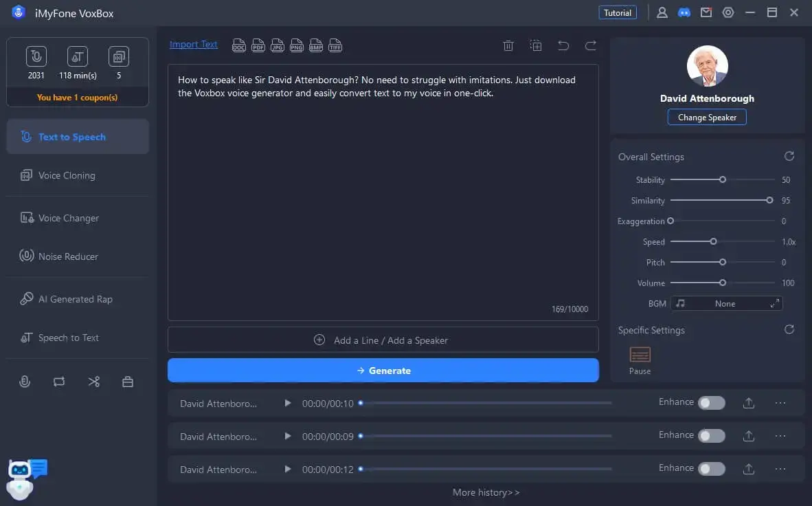Open the Discord icon

pyautogui.click(x=684, y=12)
